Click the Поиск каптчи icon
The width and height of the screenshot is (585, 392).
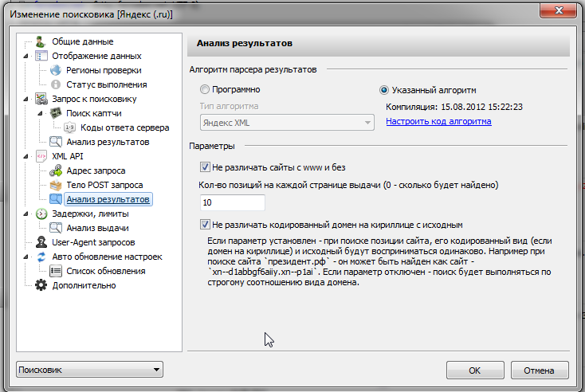tap(56, 113)
